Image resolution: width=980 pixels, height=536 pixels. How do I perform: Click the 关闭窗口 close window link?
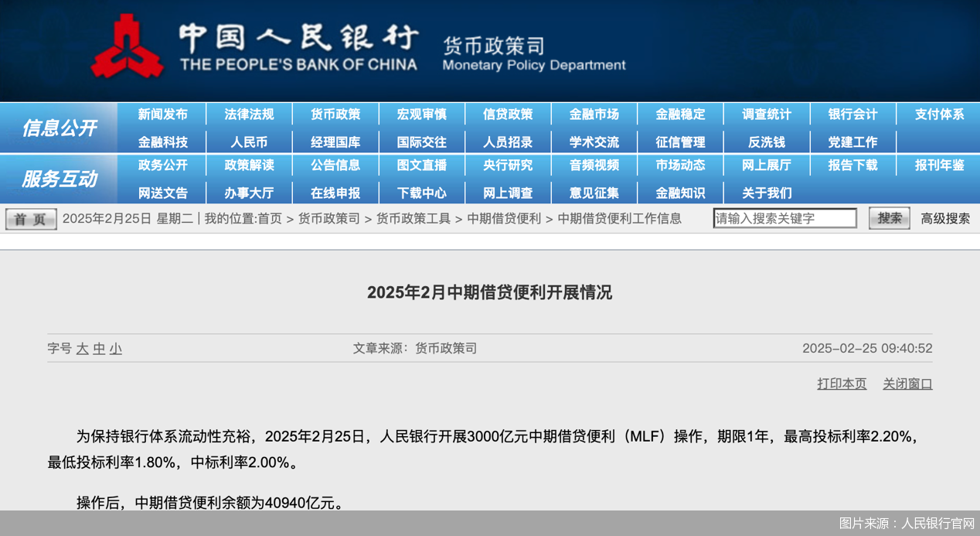(x=907, y=383)
